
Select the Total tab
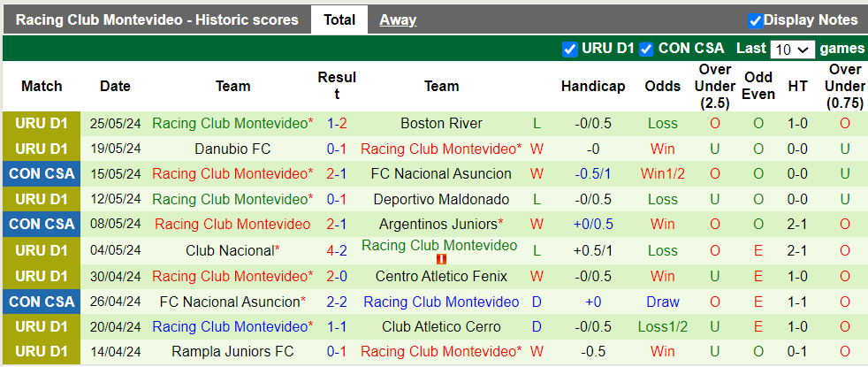click(x=339, y=19)
